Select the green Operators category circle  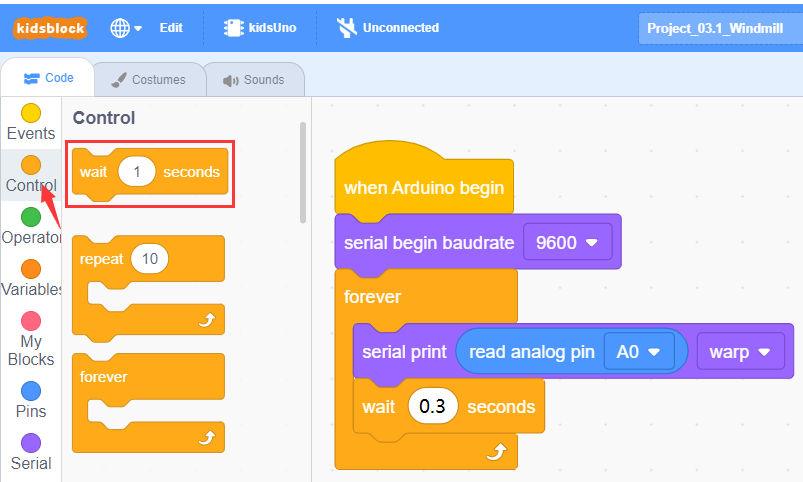click(31, 217)
